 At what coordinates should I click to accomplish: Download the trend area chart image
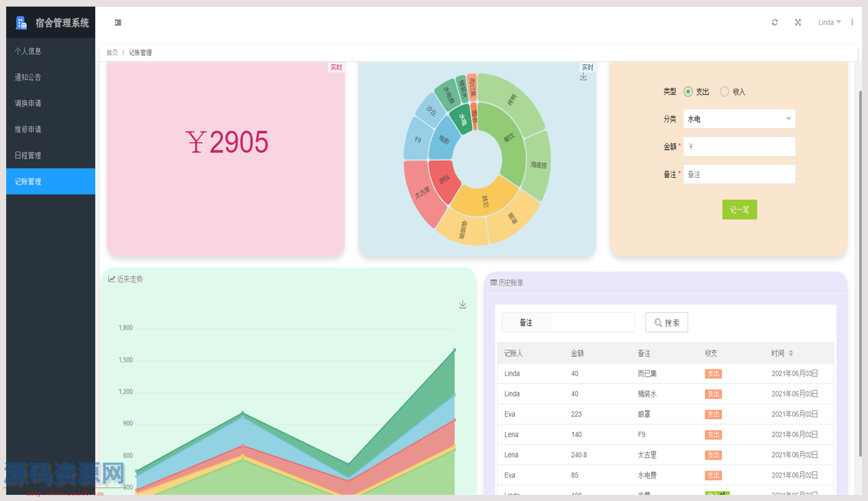[463, 305]
